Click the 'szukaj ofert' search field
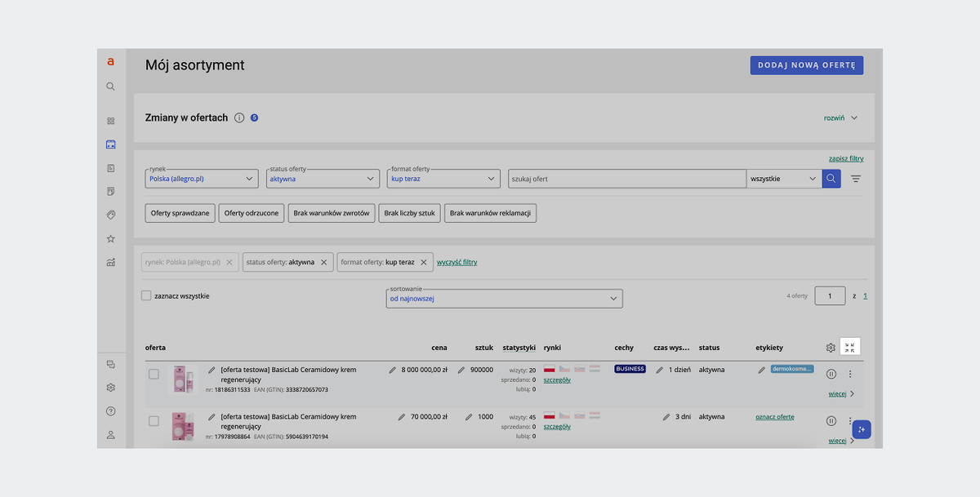 pos(626,179)
